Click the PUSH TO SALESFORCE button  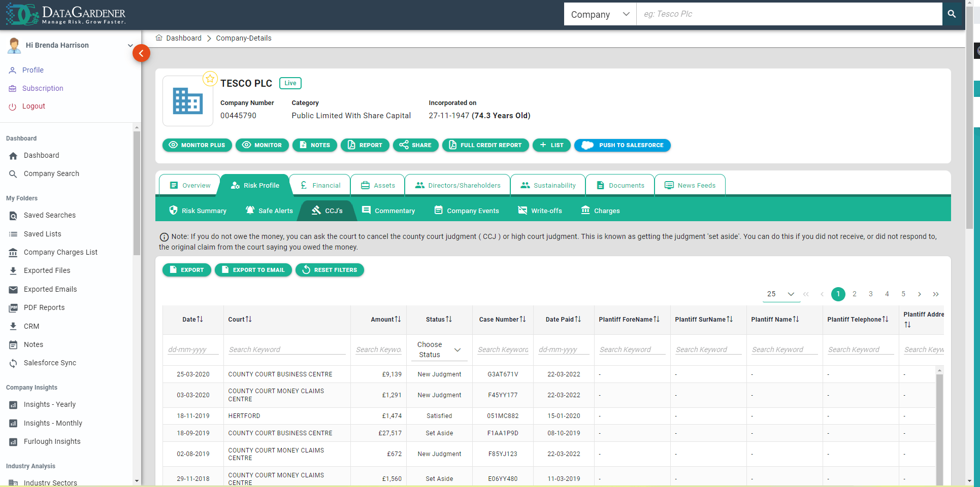(623, 145)
